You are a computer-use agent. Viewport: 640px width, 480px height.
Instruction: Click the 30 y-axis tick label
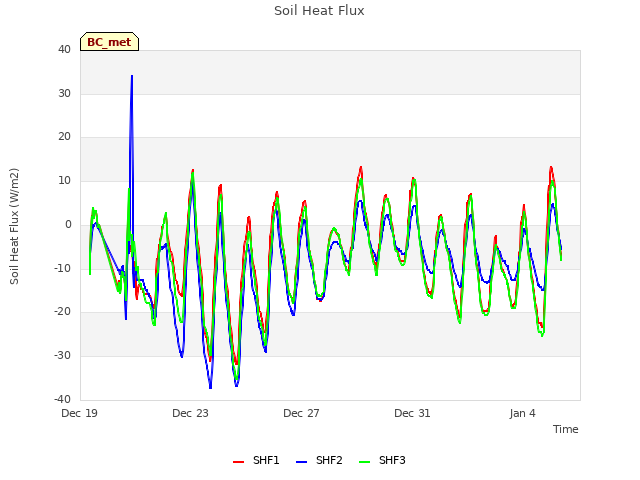coord(64,93)
